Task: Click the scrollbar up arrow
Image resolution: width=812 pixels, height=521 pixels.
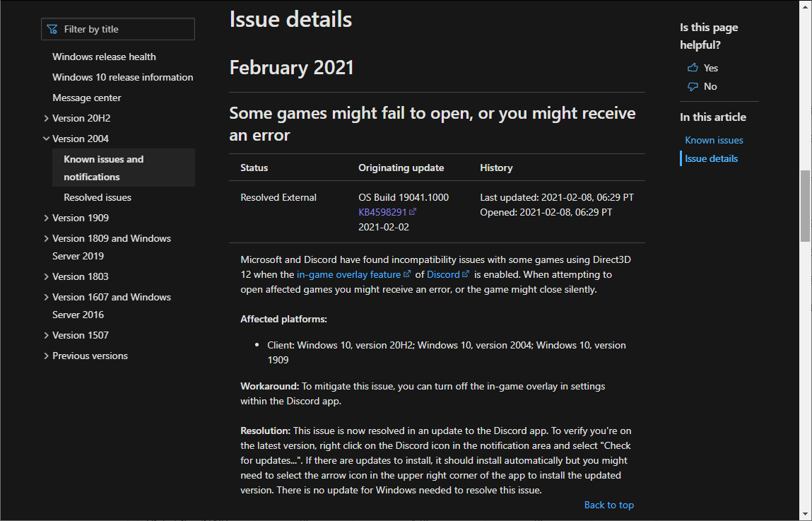Action: 805,6
